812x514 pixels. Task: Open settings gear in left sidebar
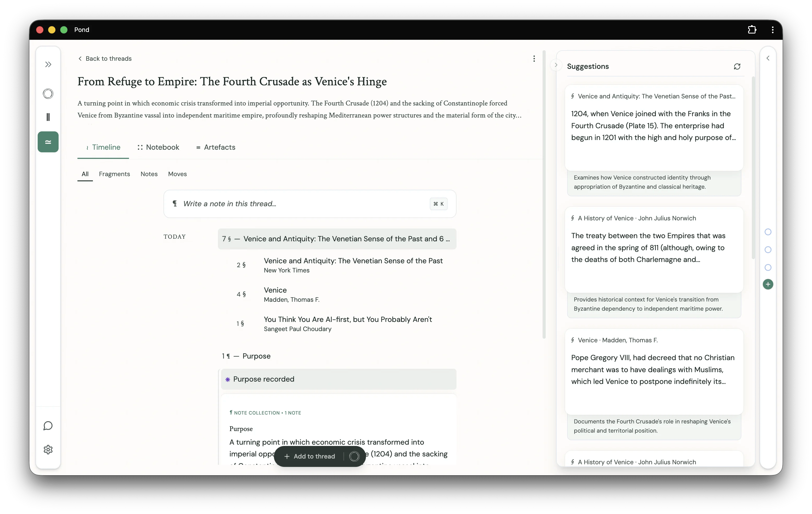click(x=48, y=449)
